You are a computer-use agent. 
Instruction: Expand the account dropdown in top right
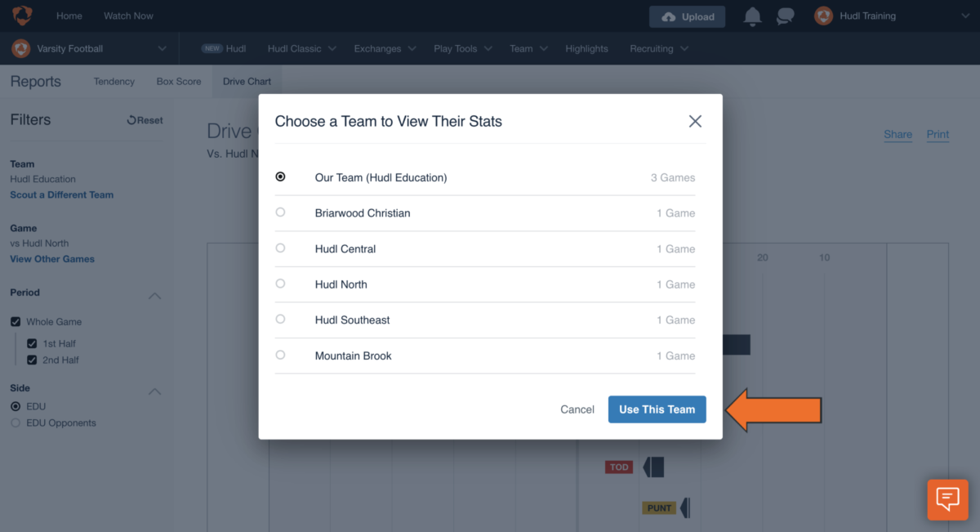(964, 15)
